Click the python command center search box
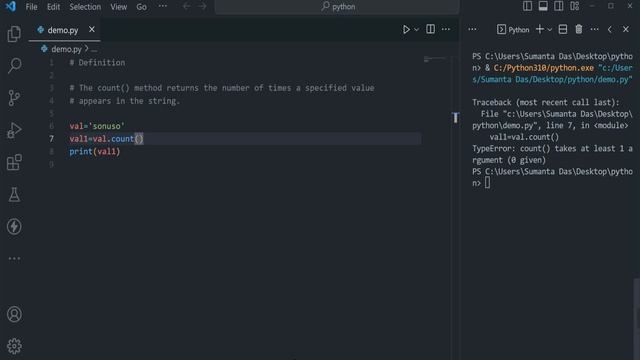The height and width of the screenshot is (360, 640). (337, 7)
